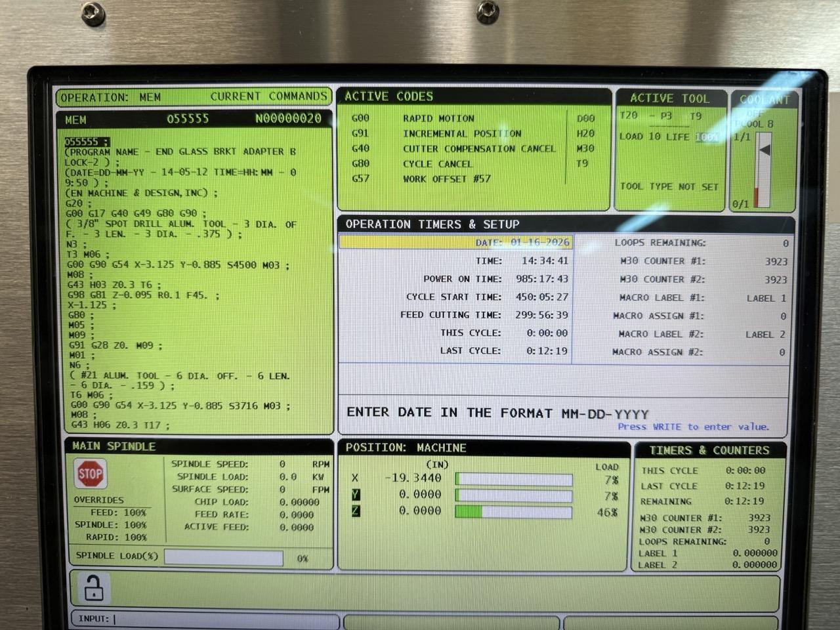Switch to the Active Tool panel
This screenshot has width=840, height=630.
click(669, 98)
